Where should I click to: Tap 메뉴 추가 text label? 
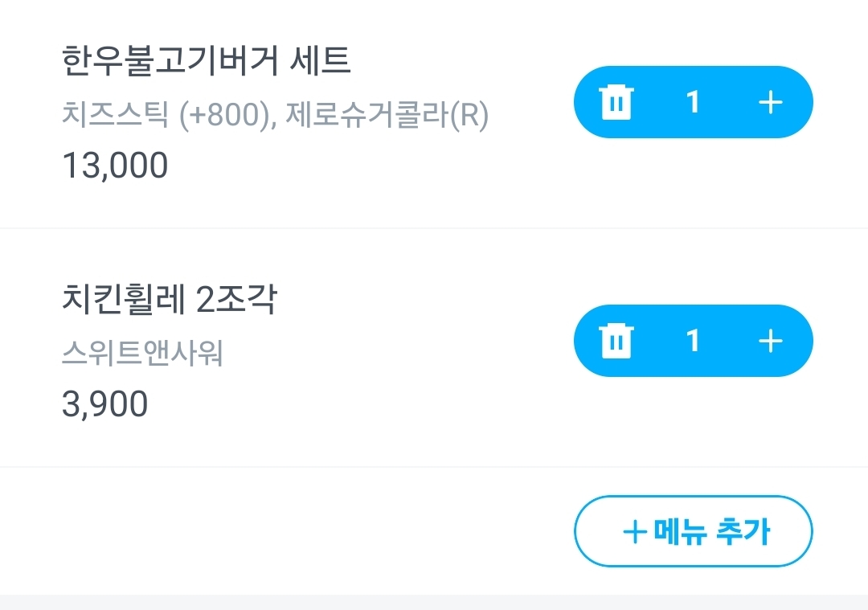712,532
